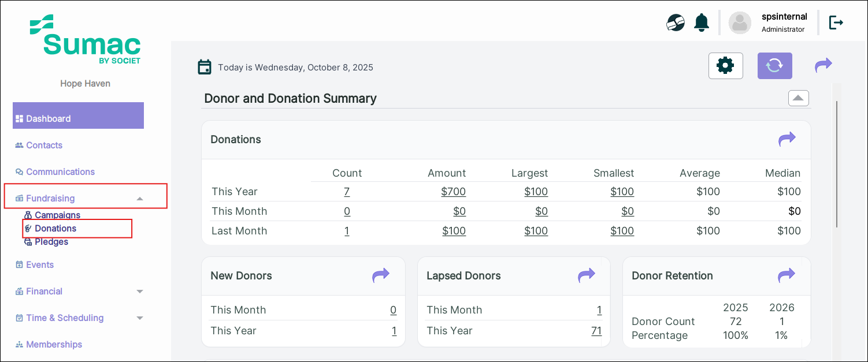Open Campaigns under Fundraising
Viewport: 868px width, 362px height.
[57, 215]
